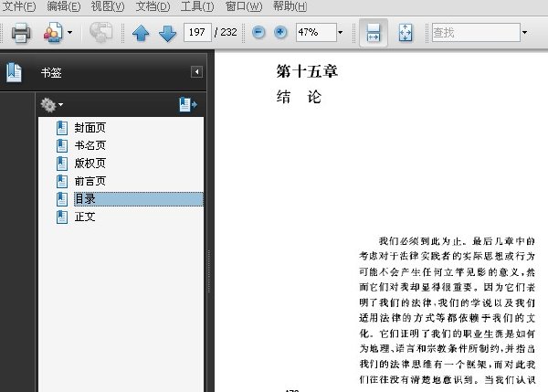Click the 第十五章 chapter heading
The height and width of the screenshot is (392, 548).
tap(307, 71)
